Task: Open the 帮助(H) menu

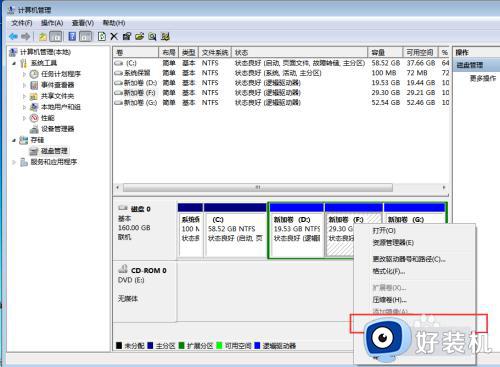Action: 114,23
